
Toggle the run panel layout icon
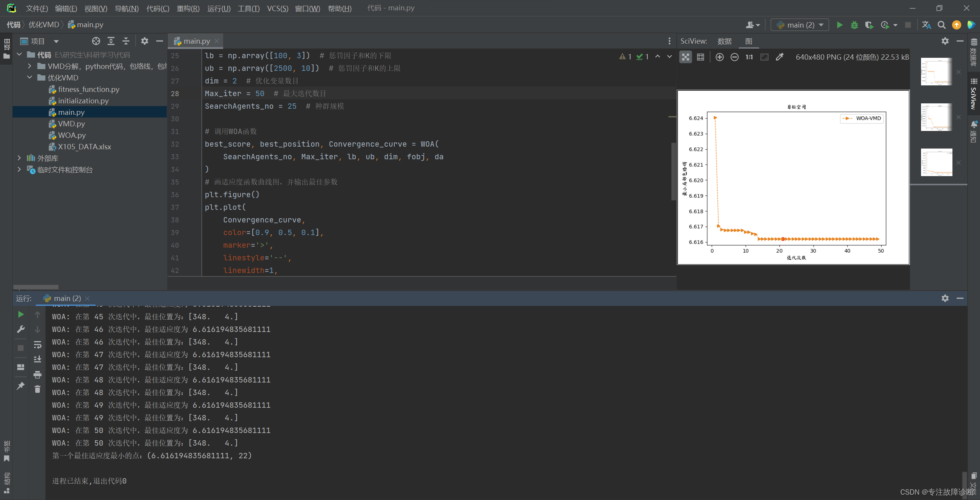pos(21,367)
